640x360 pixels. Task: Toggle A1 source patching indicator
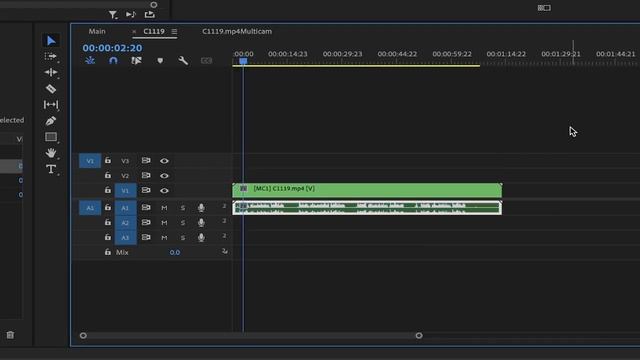click(x=90, y=208)
